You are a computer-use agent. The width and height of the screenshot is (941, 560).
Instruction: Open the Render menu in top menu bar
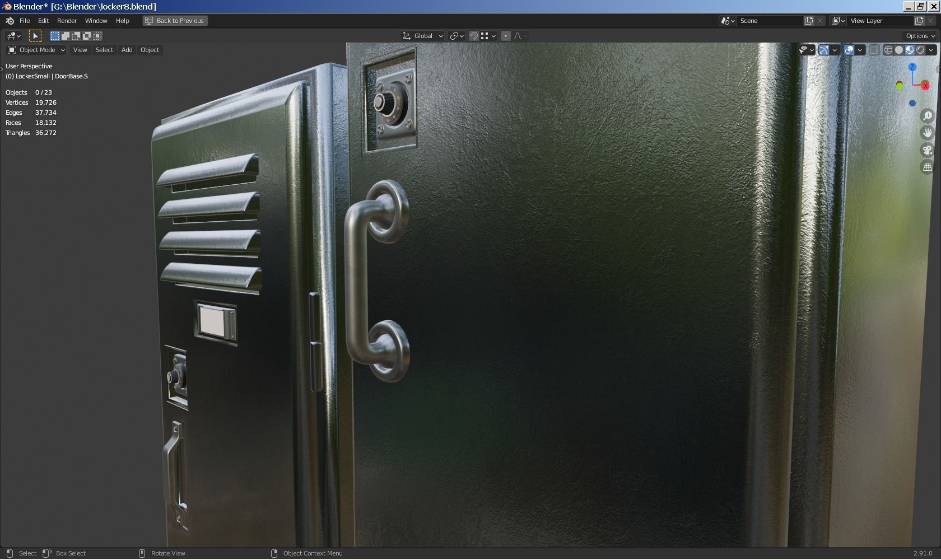click(x=67, y=21)
